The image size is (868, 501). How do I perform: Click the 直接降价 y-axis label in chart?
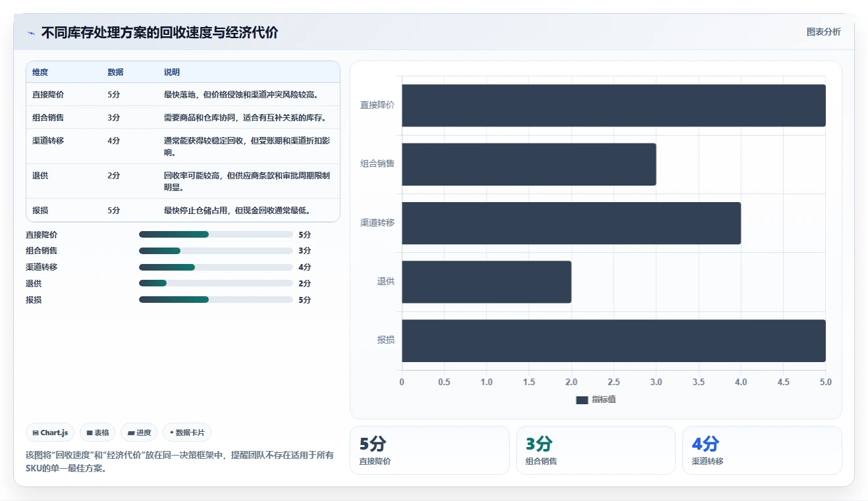377,105
